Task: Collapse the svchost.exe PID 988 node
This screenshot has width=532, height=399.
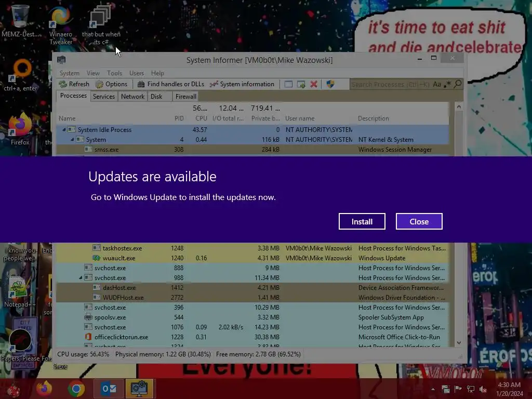Action: click(x=81, y=277)
